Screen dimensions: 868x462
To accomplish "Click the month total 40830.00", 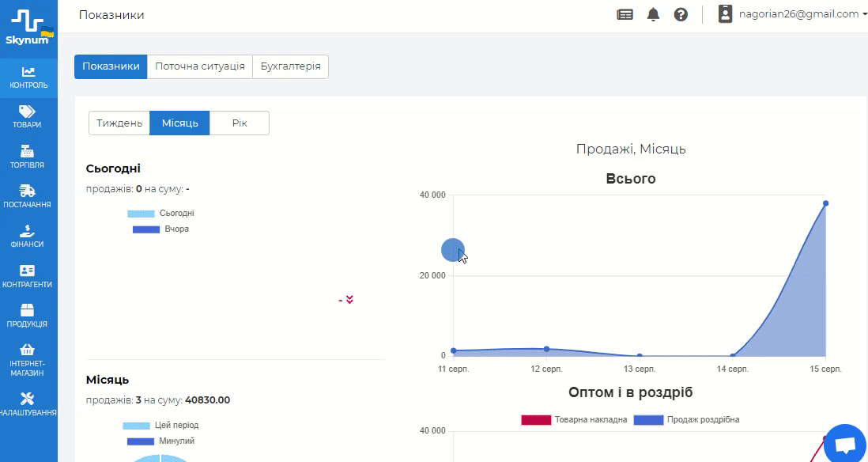I will 208,400.
